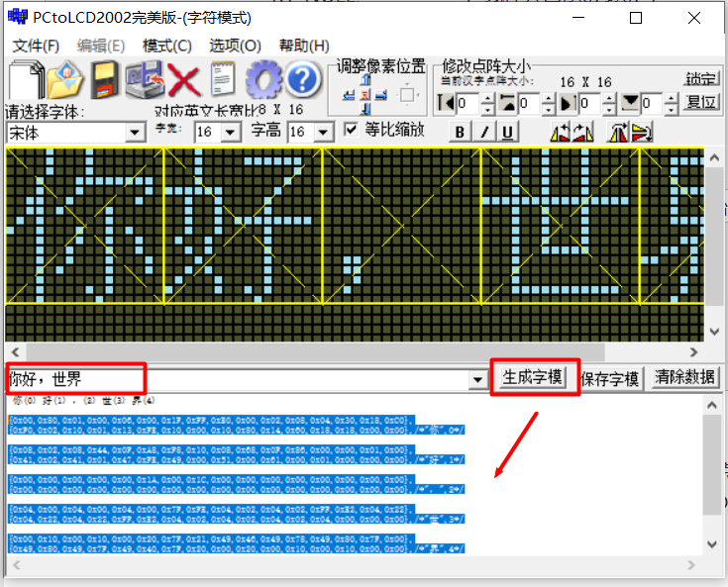This screenshot has height=587, width=728.
Task: Click the 锁定 lock button
Action: click(x=701, y=78)
